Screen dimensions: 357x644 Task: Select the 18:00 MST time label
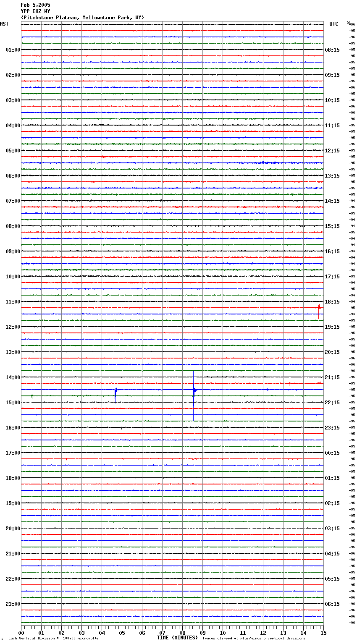point(13,478)
